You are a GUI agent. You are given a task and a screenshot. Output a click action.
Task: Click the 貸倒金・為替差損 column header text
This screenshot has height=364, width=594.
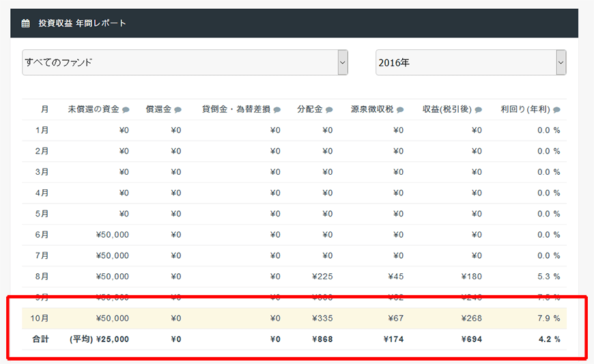[x=236, y=109]
